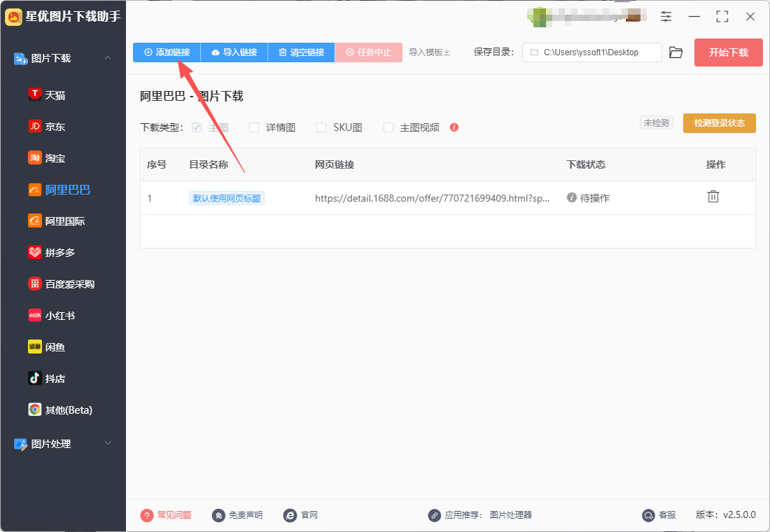
Task: Open the 常见问题 link
Action: point(174,515)
